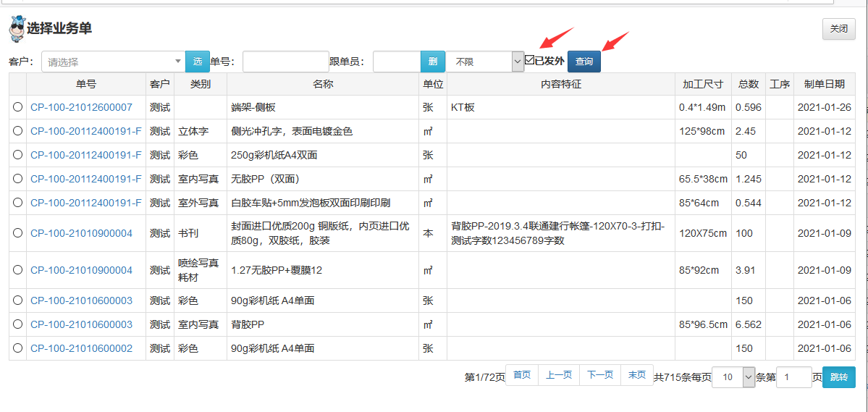
Task: Click the 跳转 jump button
Action: click(x=838, y=377)
